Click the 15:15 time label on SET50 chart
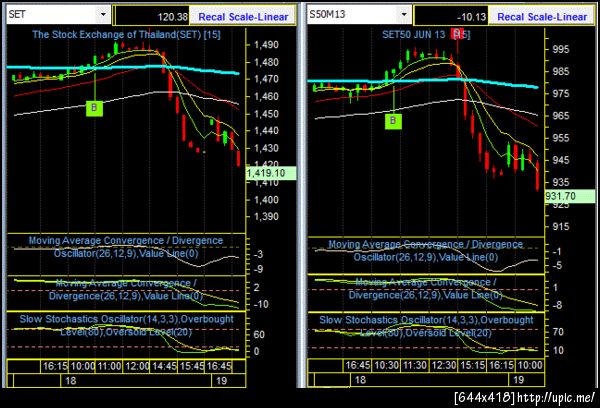 (x=472, y=365)
